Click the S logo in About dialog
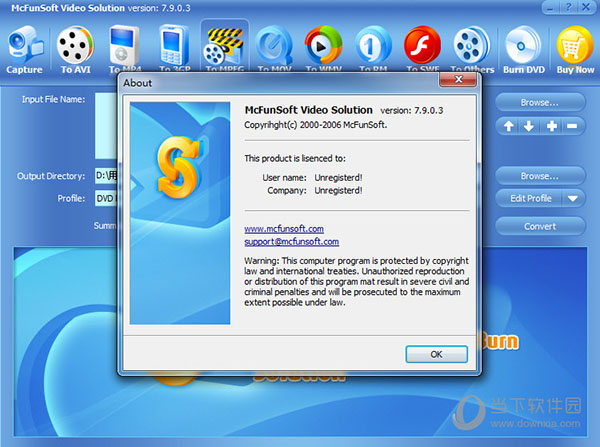The height and width of the screenshot is (447, 600). click(178, 168)
